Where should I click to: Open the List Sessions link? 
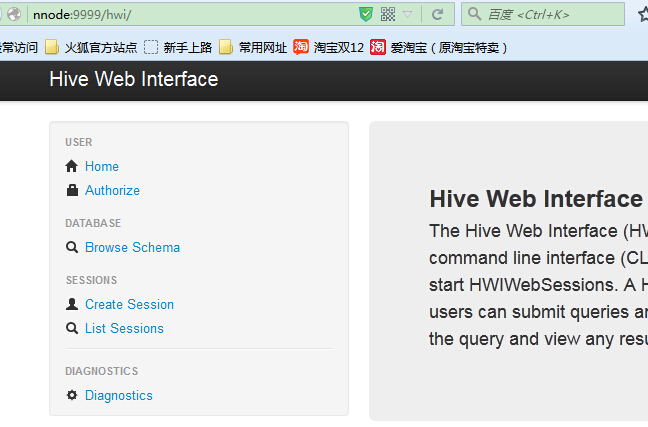[x=124, y=328]
